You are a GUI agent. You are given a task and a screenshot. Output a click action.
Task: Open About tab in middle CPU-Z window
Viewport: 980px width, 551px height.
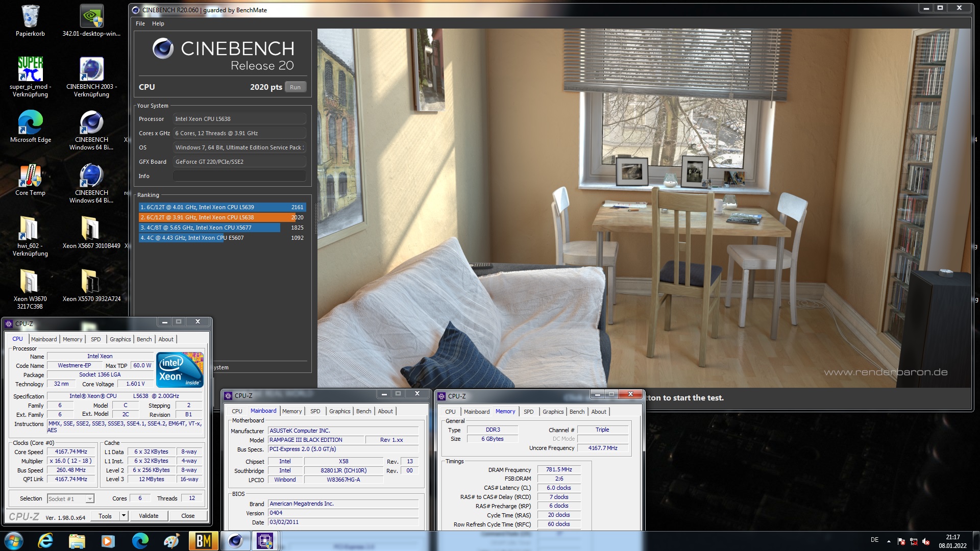pos(385,411)
